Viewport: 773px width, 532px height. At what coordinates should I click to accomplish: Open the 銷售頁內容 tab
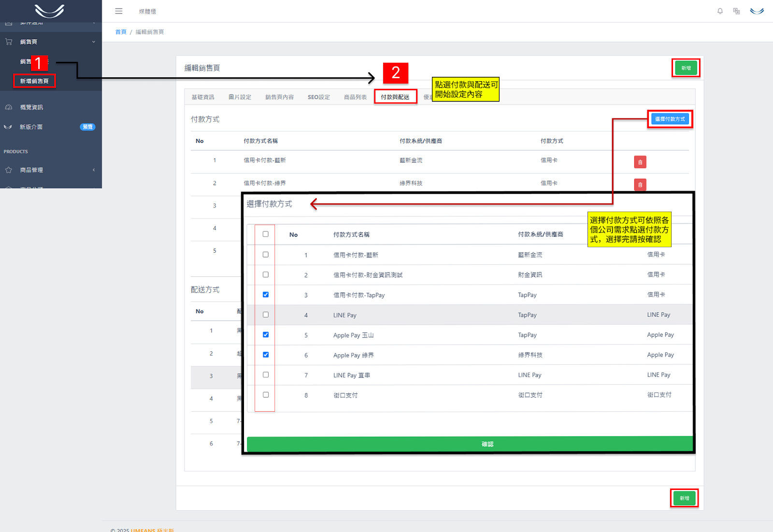(279, 97)
